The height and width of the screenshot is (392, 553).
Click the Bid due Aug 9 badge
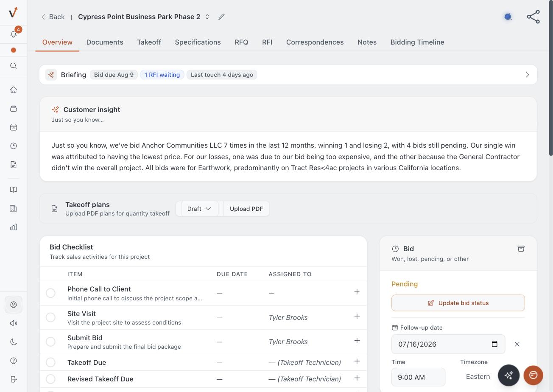pos(114,75)
